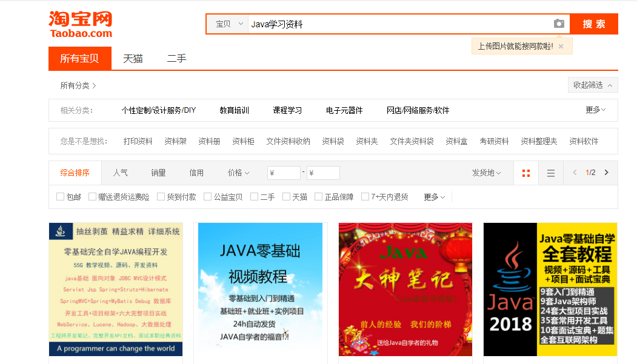The width and height of the screenshot is (637, 364).
Task: Go to previous results page arrow
Action: [x=575, y=173]
